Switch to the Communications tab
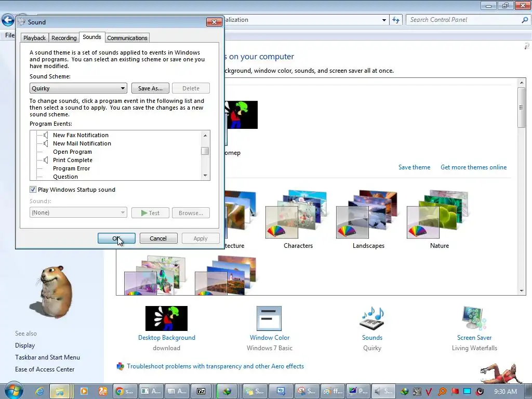 click(x=127, y=38)
